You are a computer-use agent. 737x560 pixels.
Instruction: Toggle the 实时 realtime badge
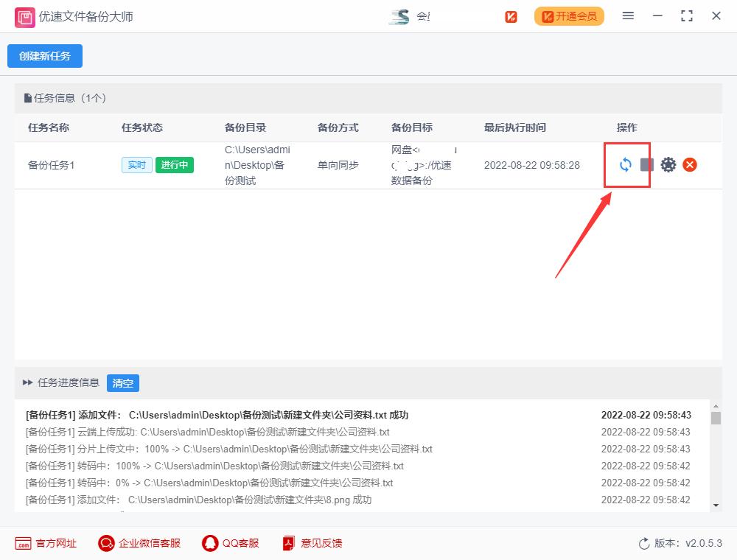[136, 165]
